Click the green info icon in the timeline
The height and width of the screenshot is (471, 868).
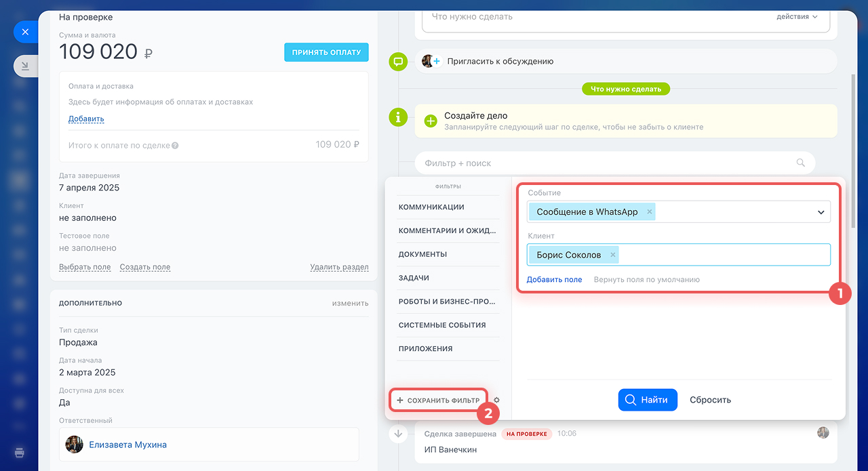click(398, 117)
